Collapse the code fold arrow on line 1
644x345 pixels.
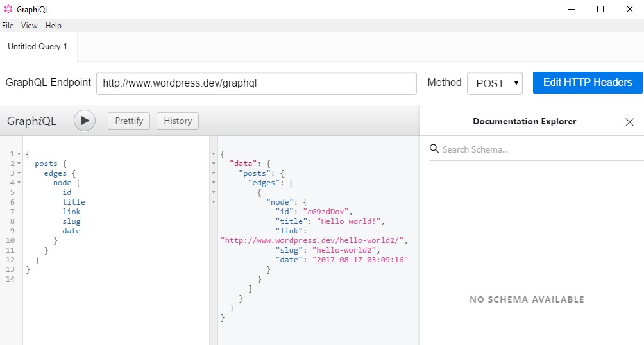point(19,154)
